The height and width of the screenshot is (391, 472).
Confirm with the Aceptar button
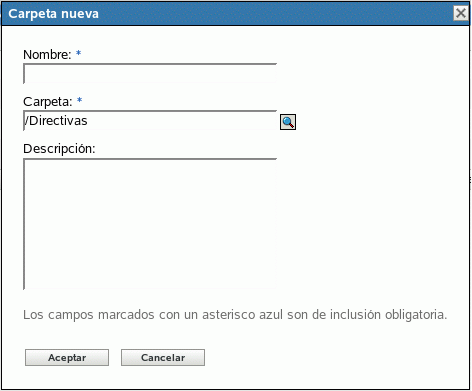click(x=67, y=358)
